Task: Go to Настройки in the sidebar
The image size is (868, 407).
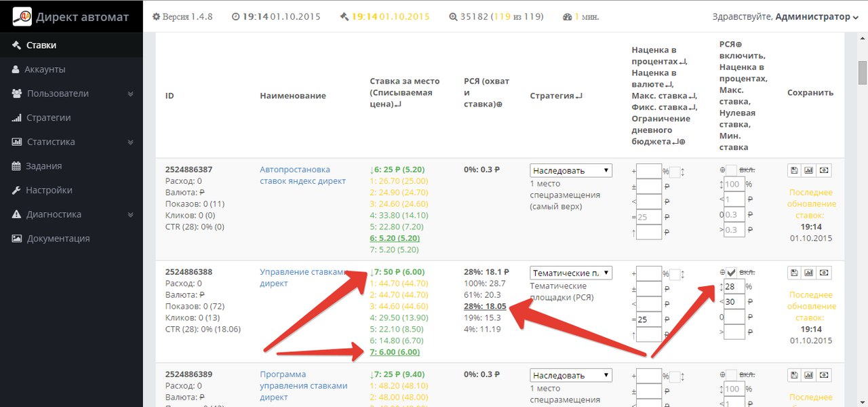Action: (x=49, y=191)
